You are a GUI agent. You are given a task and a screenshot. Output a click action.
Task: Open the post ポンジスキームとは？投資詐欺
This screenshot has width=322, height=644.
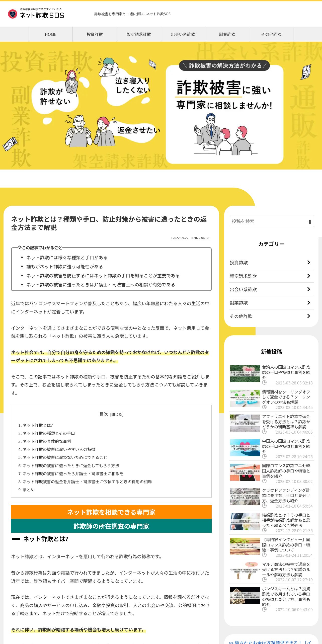[286, 597]
